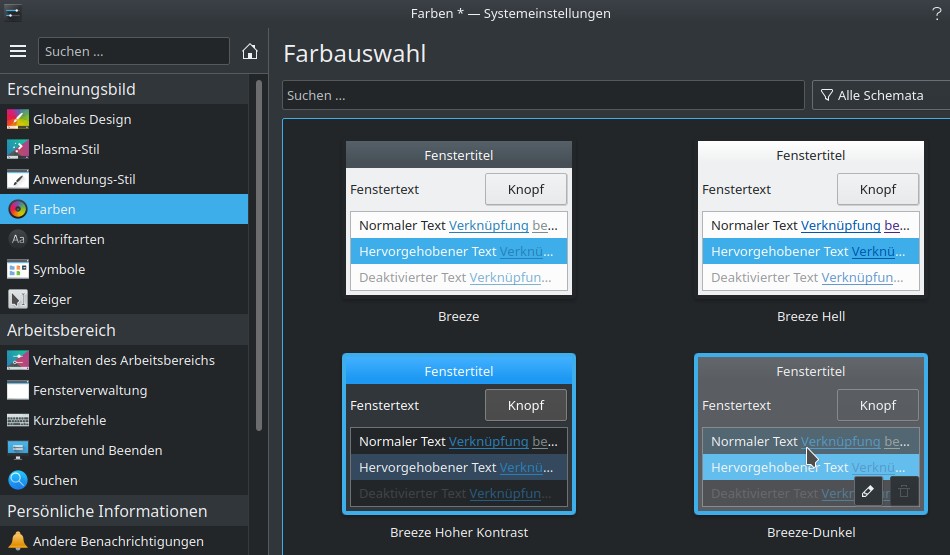Open Zeiger cursor settings
Viewport: 950px width, 555px height.
(52, 299)
